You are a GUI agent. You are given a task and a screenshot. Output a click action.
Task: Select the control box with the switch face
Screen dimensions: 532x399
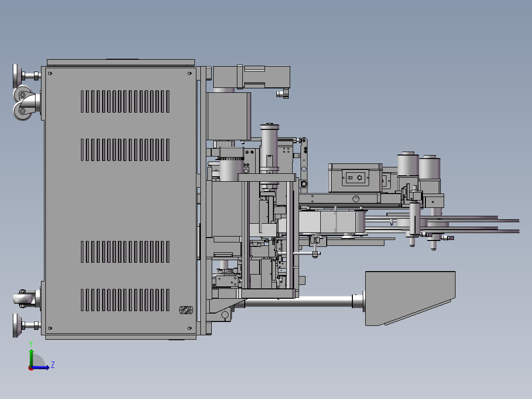(x=355, y=178)
